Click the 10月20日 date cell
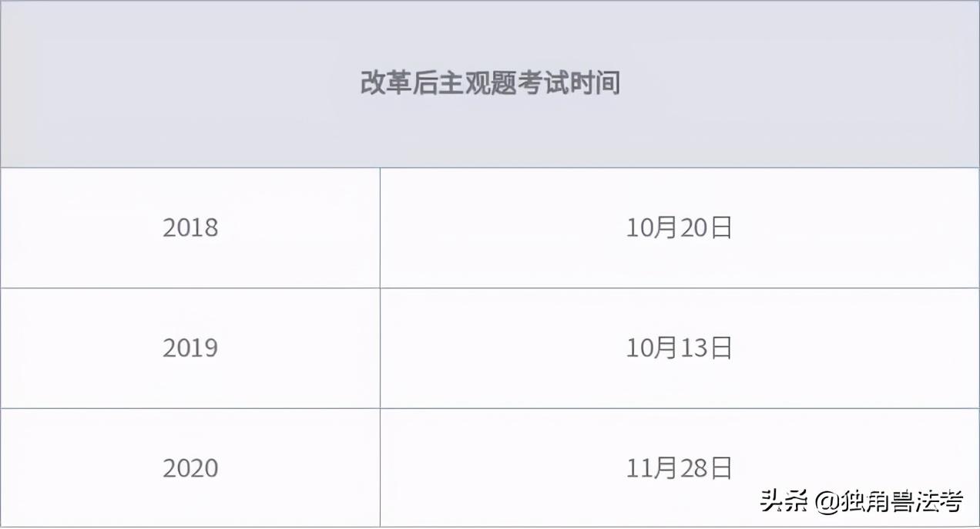This screenshot has width=980, height=529. point(679,228)
